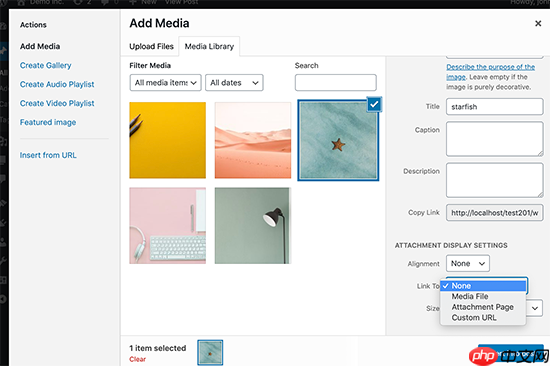The image size is (550, 366).
Task: Expand the Alignment dropdown
Action: point(468,264)
